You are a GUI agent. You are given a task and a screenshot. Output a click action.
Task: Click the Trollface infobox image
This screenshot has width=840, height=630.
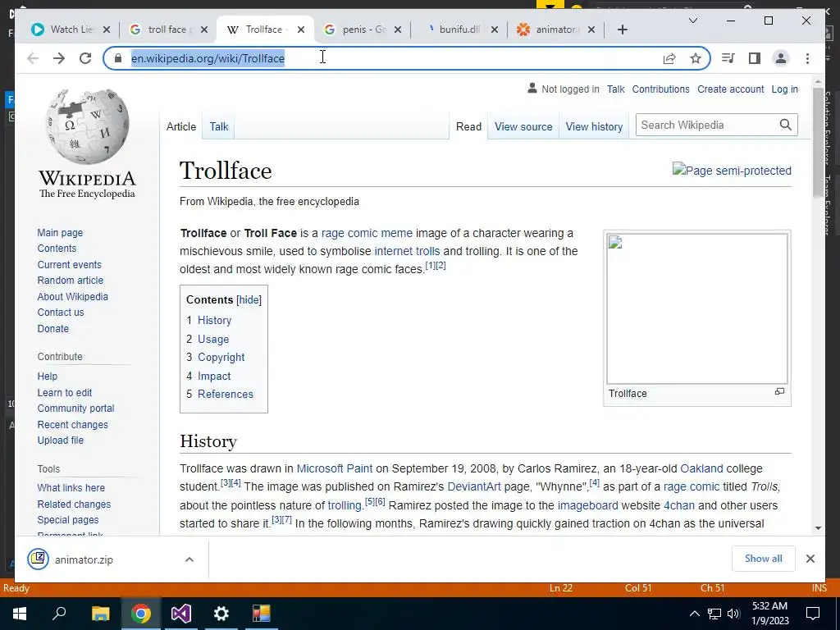[x=697, y=308]
